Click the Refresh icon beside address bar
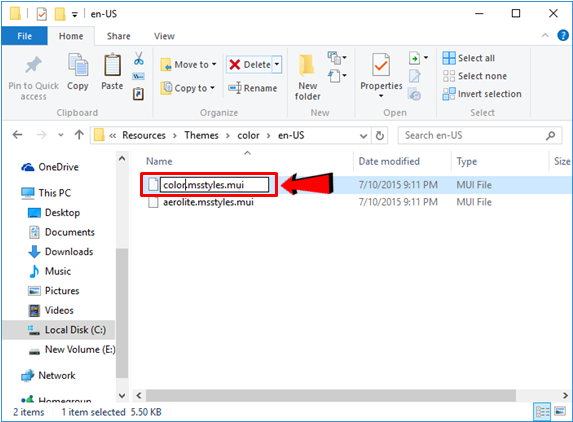 (x=380, y=136)
